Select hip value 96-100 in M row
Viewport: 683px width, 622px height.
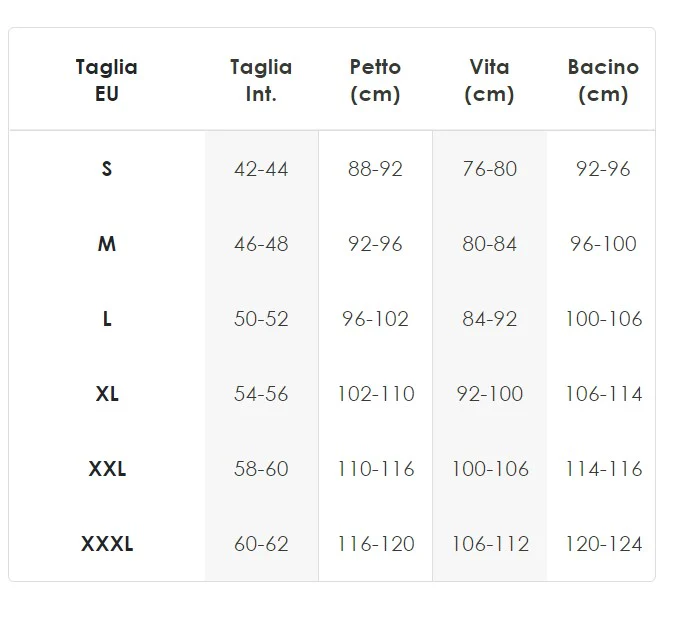point(603,244)
